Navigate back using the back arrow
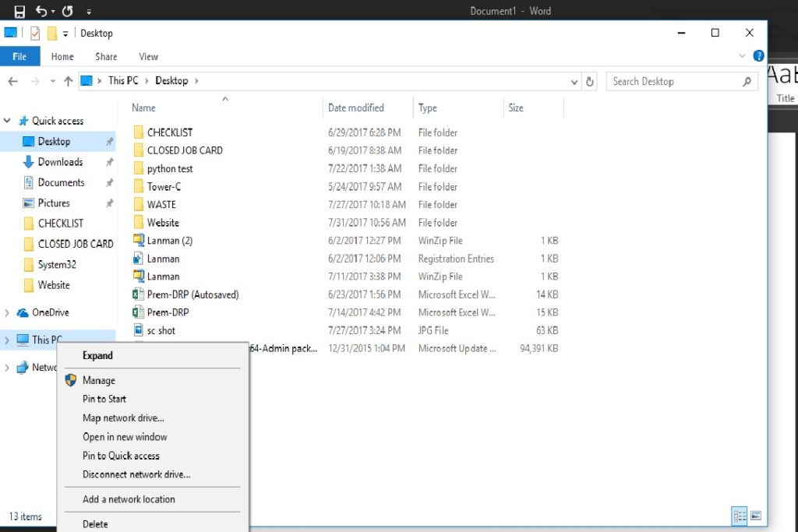Viewport: 798px width, 532px height. [x=12, y=81]
